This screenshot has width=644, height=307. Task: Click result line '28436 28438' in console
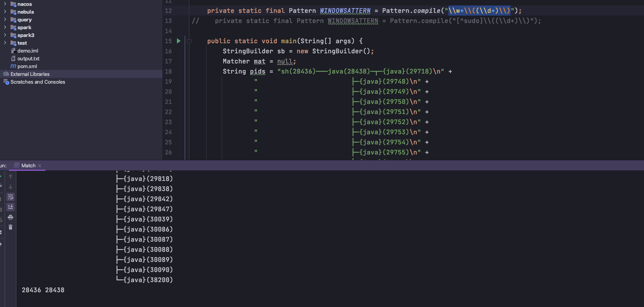pos(43,290)
